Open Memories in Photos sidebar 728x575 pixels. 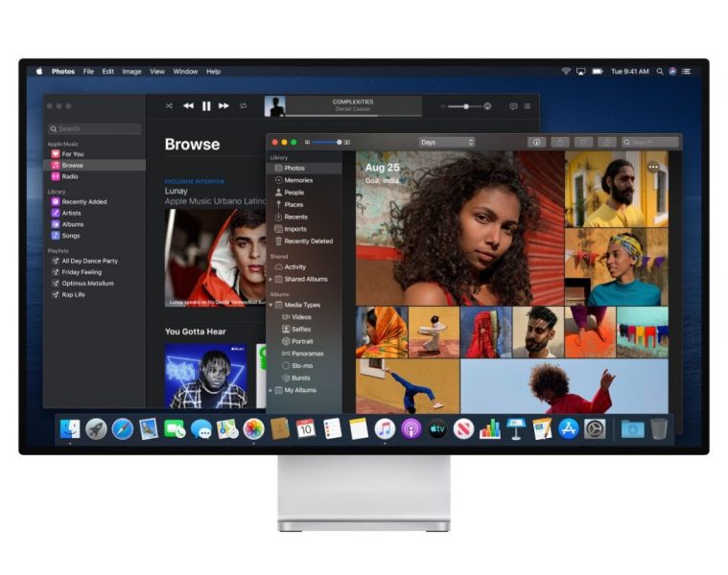(x=305, y=180)
